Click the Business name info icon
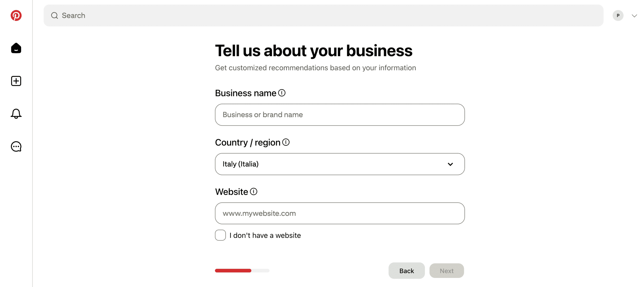The image size is (644, 287). click(x=282, y=93)
